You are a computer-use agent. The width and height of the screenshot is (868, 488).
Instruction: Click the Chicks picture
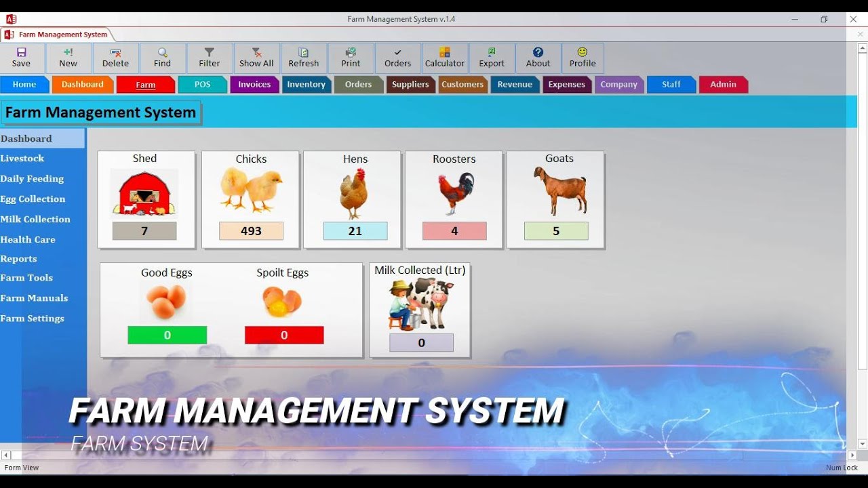pyautogui.click(x=251, y=189)
